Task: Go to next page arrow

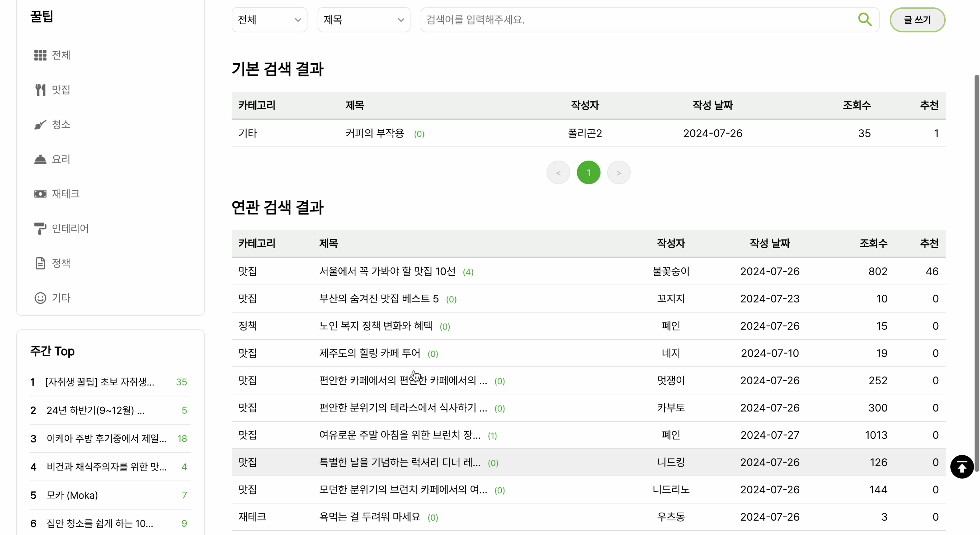Action: [x=619, y=173]
